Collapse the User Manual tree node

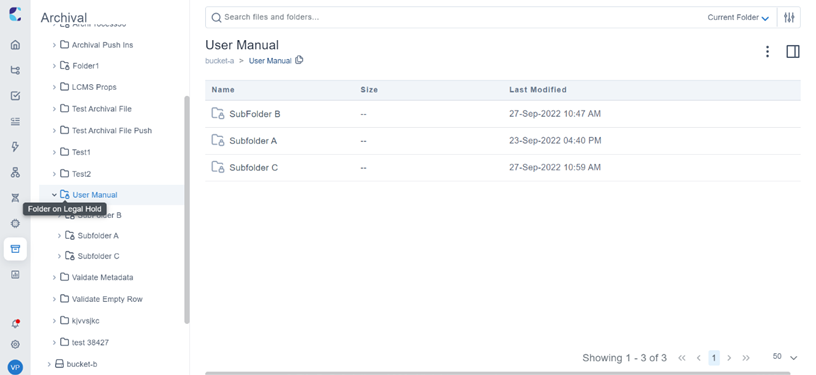pos(54,195)
